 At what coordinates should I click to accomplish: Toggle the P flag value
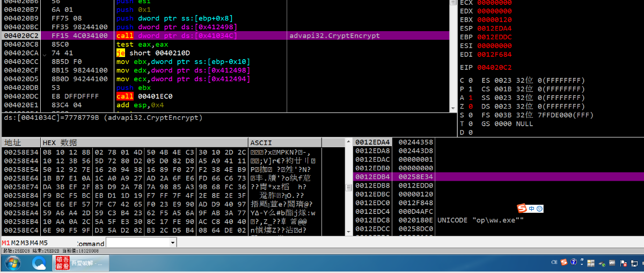point(471,89)
